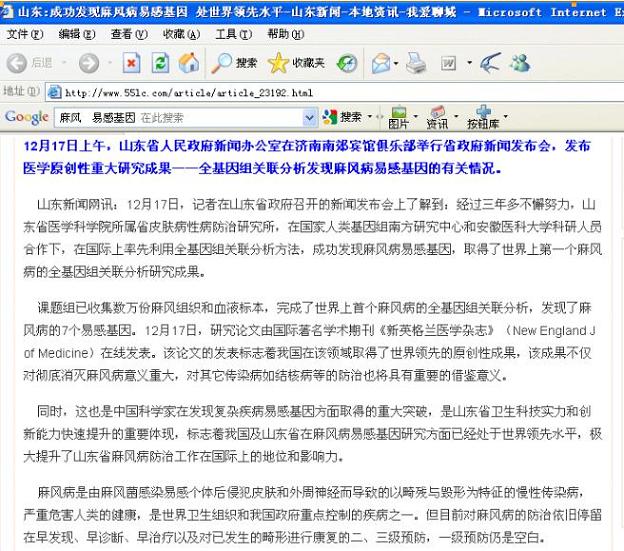Screen dimensions: 624x551
Task: Click the Refresh page icon
Action: [160, 63]
